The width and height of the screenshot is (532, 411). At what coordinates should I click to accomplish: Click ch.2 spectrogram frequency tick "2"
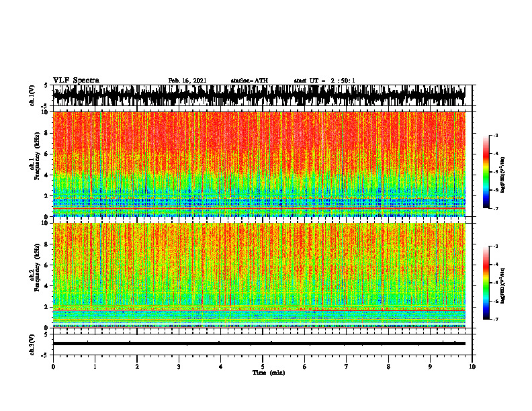click(46, 307)
